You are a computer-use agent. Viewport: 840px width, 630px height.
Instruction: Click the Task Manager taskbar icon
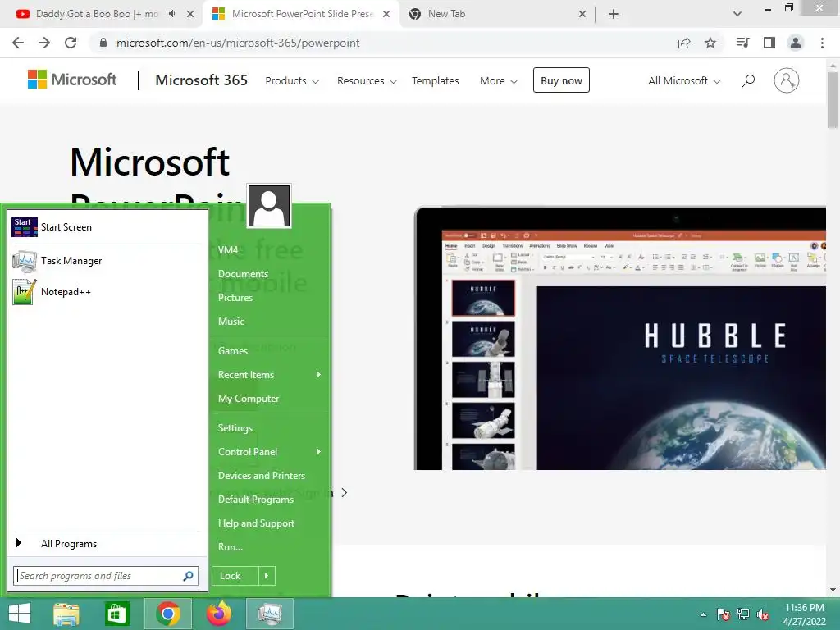click(x=270, y=614)
